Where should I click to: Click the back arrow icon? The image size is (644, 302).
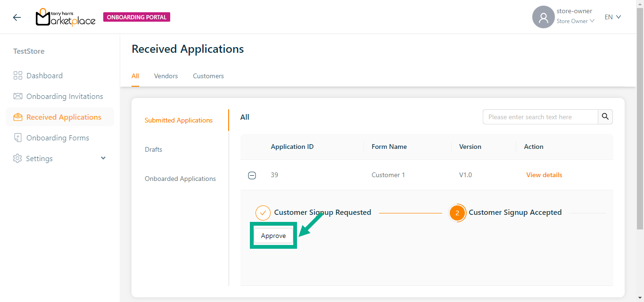click(17, 17)
